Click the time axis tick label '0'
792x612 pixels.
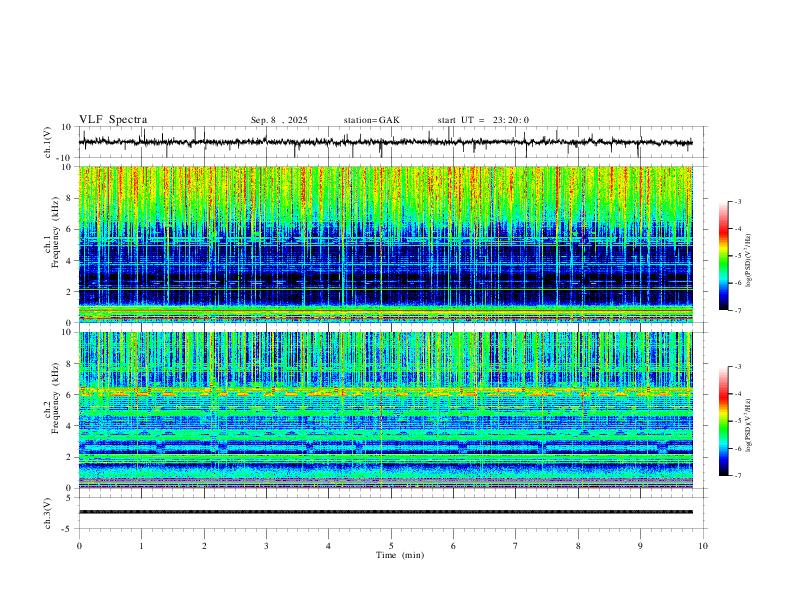coord(79,546)
